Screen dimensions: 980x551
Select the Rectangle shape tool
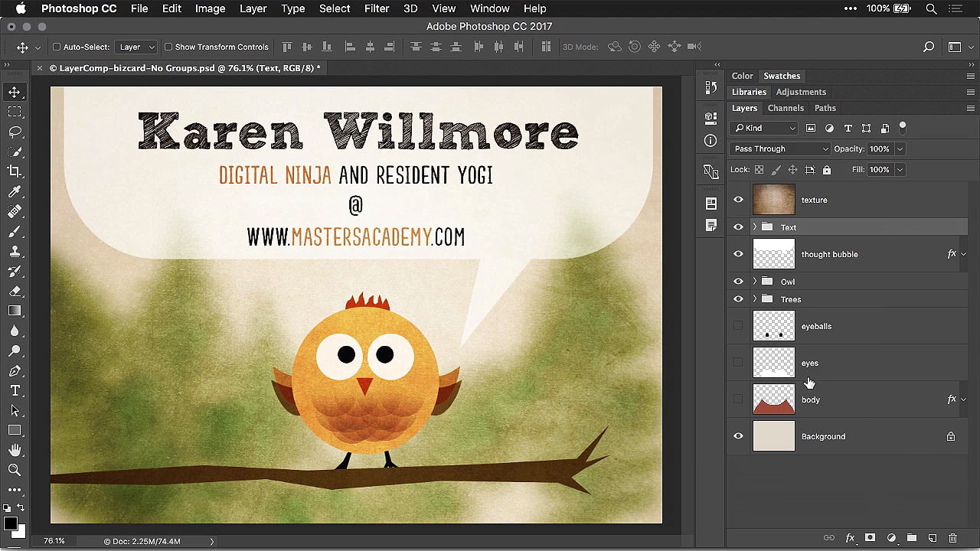click(x=15, y=430)
